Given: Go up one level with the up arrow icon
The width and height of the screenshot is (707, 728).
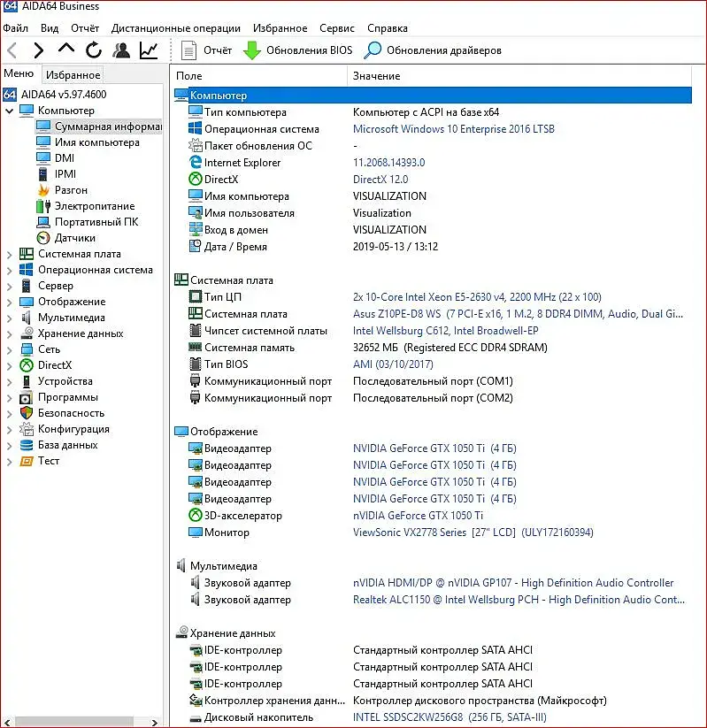Looking at the screenshot, I should point(66,50).
